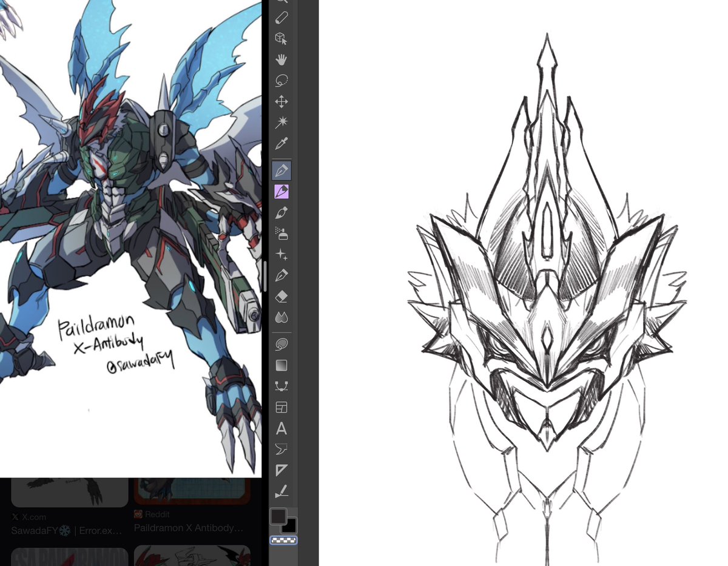Click the 'X.com' source label

[x=34, y=517]
